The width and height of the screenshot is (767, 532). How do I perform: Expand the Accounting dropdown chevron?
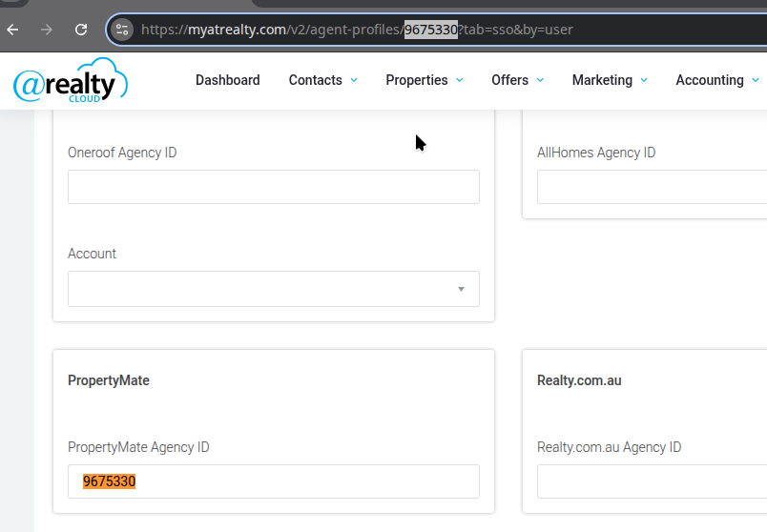(756, 80)
